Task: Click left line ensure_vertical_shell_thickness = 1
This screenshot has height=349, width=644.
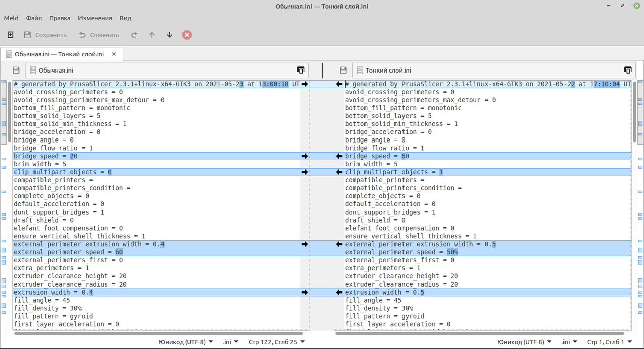Action: (x=79, y=236)
